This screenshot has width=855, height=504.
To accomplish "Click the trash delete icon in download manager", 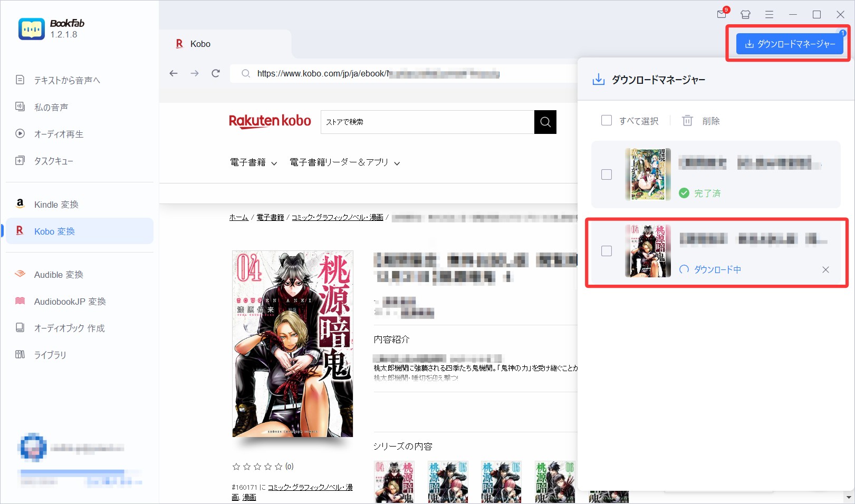I will pos(687,121).
